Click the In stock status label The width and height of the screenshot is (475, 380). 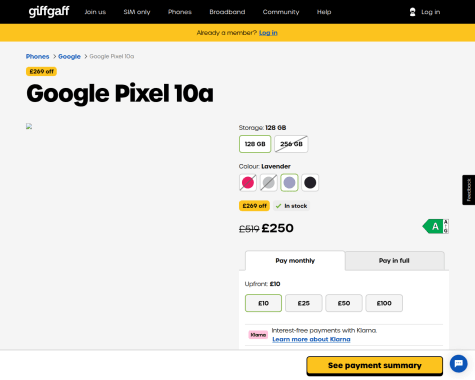292,206
